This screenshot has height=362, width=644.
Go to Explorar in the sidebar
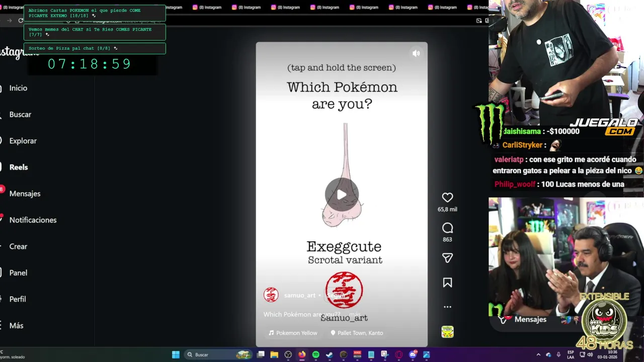[x=23, y=141]
